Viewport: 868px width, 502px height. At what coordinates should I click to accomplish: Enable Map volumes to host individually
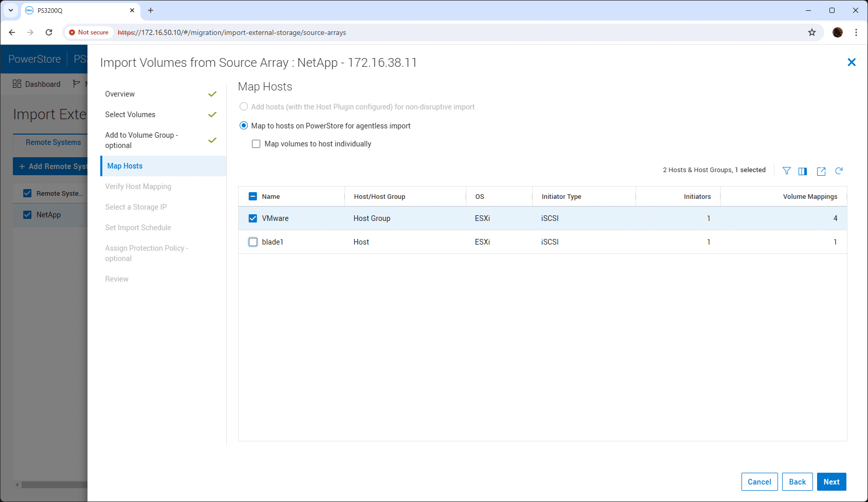pyautogui.click(x=256, y=144)
